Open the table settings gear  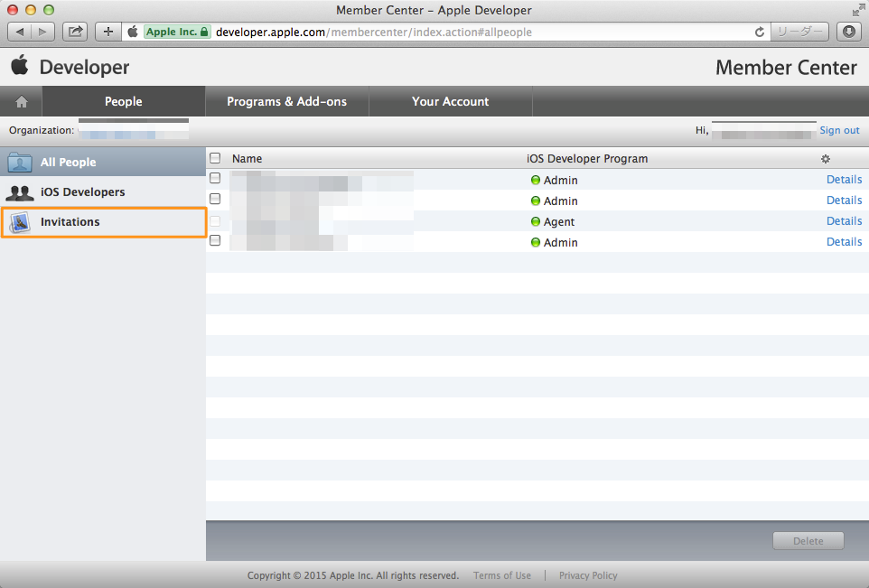click(x=825, y=158)
